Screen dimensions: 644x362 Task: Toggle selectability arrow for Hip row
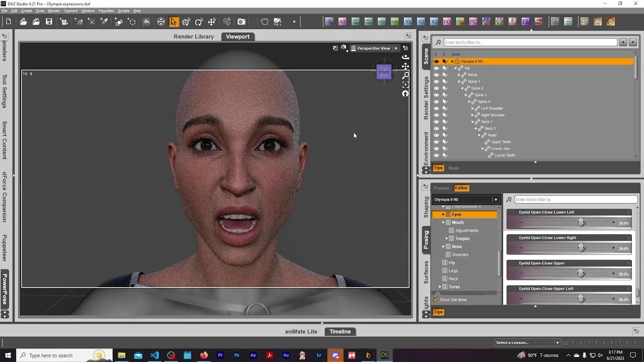[445, 68]
